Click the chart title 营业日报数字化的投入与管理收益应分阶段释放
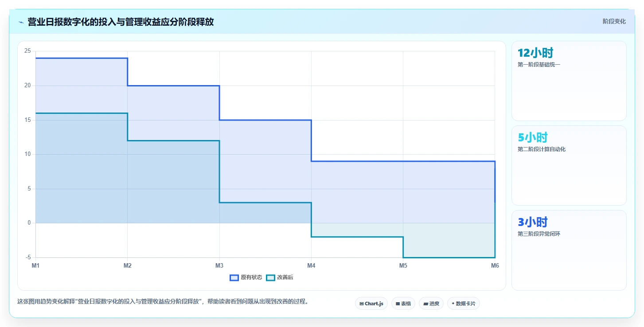This screenshot has width=644, height=327. click(121, 22)
